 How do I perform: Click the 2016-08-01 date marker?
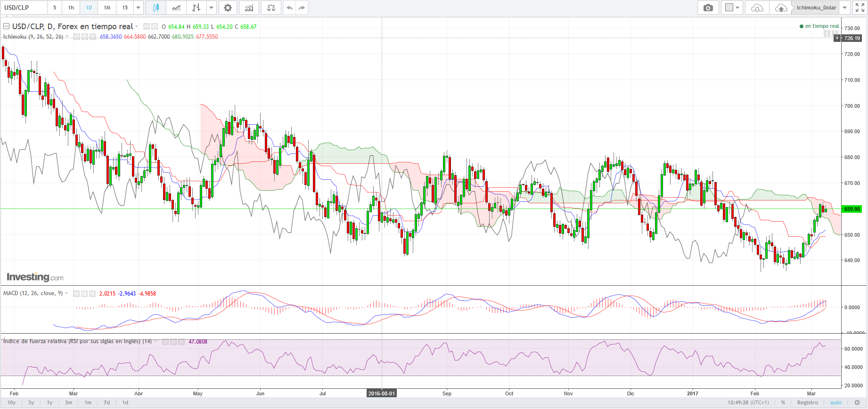point(382,393)
